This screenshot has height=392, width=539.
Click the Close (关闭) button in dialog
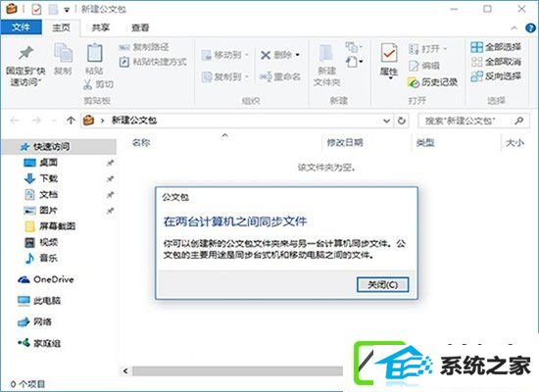coord(382,285)
